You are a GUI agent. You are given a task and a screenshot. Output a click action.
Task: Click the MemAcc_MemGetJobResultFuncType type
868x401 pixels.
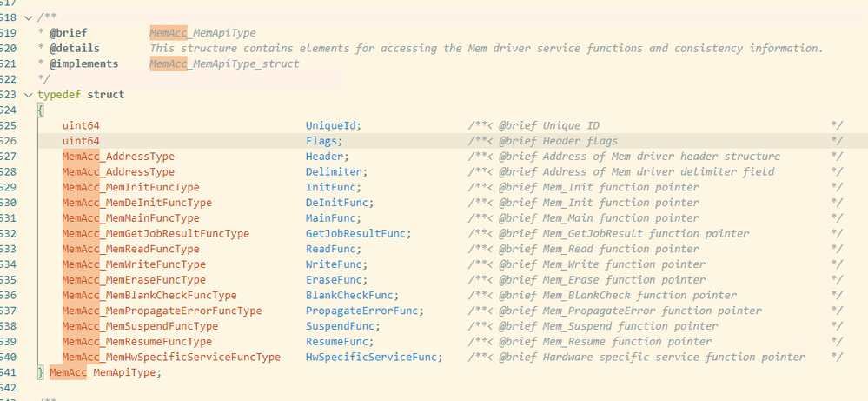coord(156,234)
